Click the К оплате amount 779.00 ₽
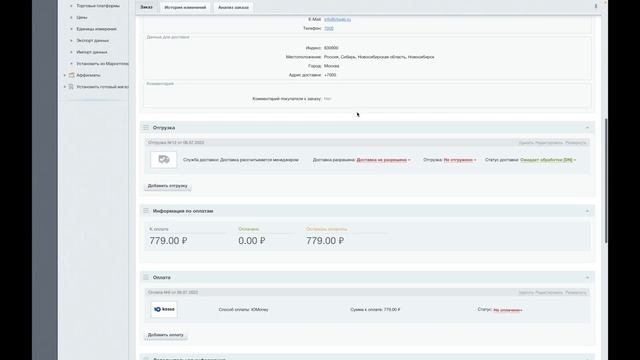 168,241
